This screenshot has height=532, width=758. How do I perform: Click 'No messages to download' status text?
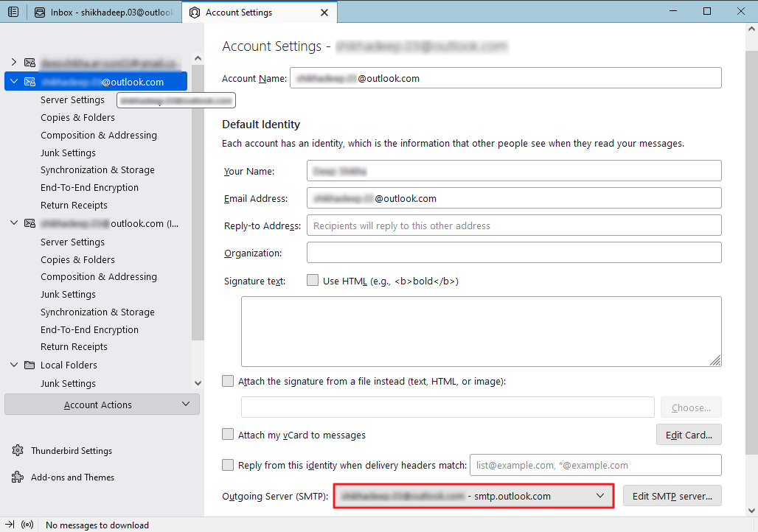(x=97, y=525)
